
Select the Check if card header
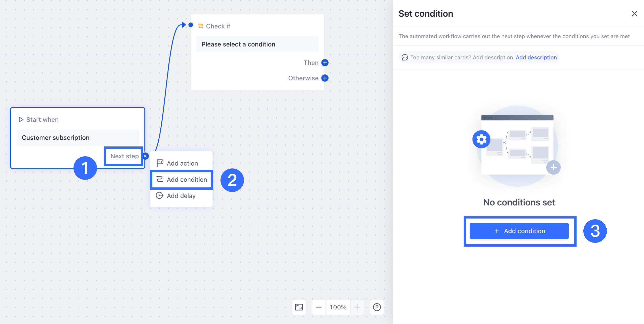pos(218,26)
